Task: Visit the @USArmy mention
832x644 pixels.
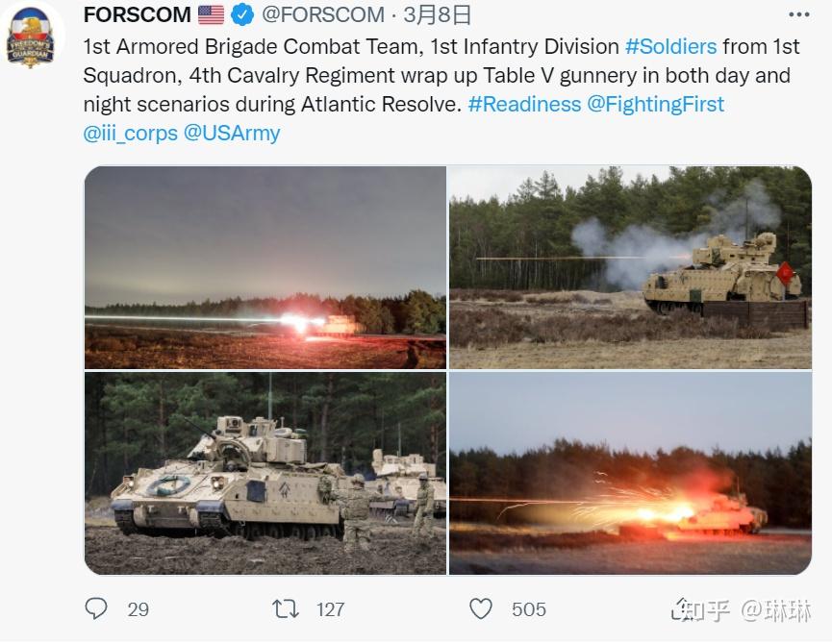Action: [232, 133]
